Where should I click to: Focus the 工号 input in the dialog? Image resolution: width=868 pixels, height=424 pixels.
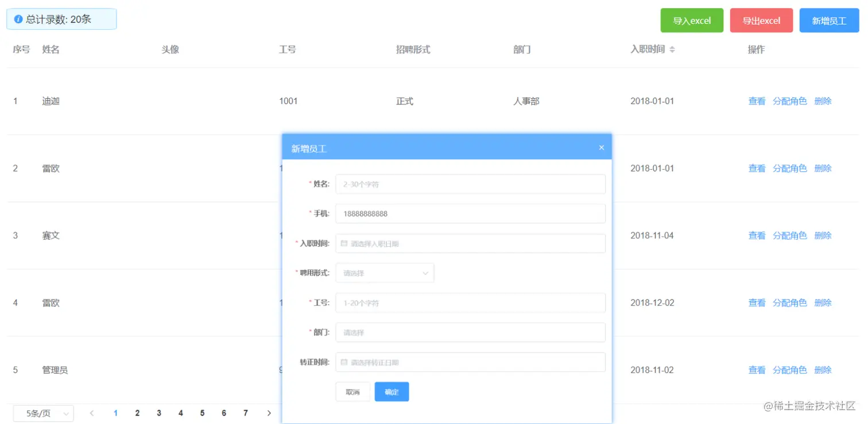tap(470, 302)
